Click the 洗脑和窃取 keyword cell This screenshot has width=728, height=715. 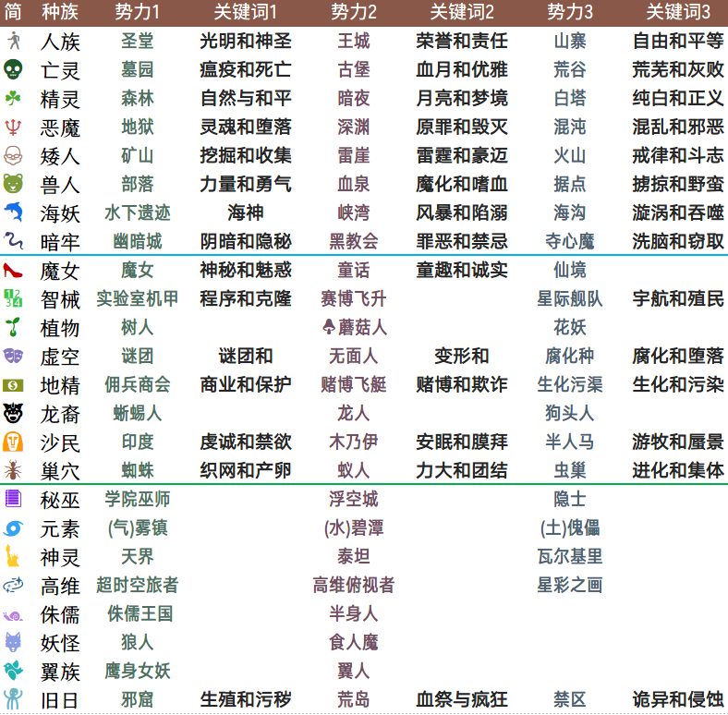678,241
